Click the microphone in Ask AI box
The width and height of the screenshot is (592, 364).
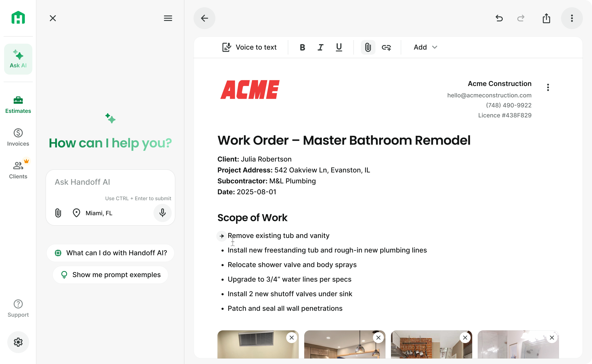pyautogui.click(x=162, y=213)
